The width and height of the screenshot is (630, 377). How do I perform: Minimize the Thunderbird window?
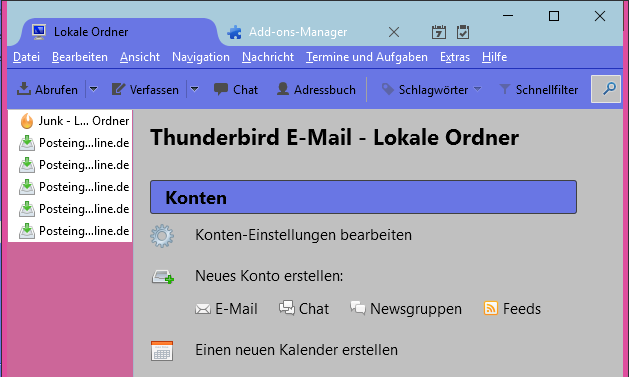point(508,16)
